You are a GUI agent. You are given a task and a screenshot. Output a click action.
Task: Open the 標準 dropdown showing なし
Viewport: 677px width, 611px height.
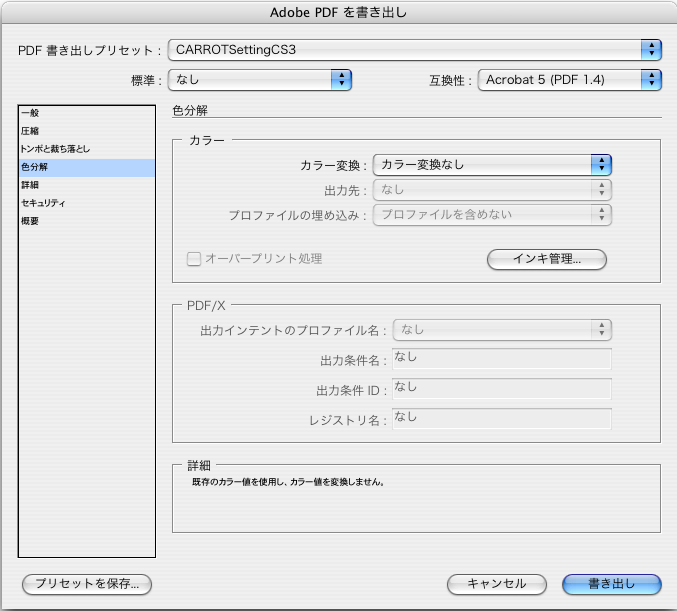tap(259, 80)
